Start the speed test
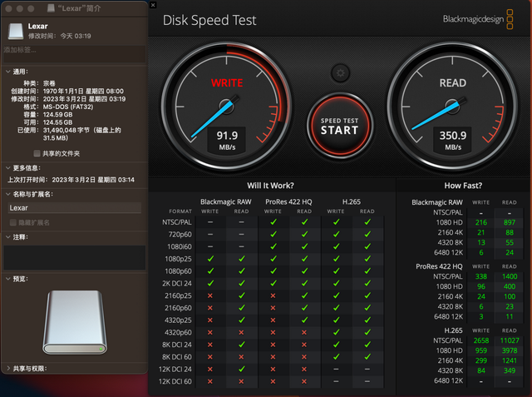532x397 pixels. pos(340,126)
